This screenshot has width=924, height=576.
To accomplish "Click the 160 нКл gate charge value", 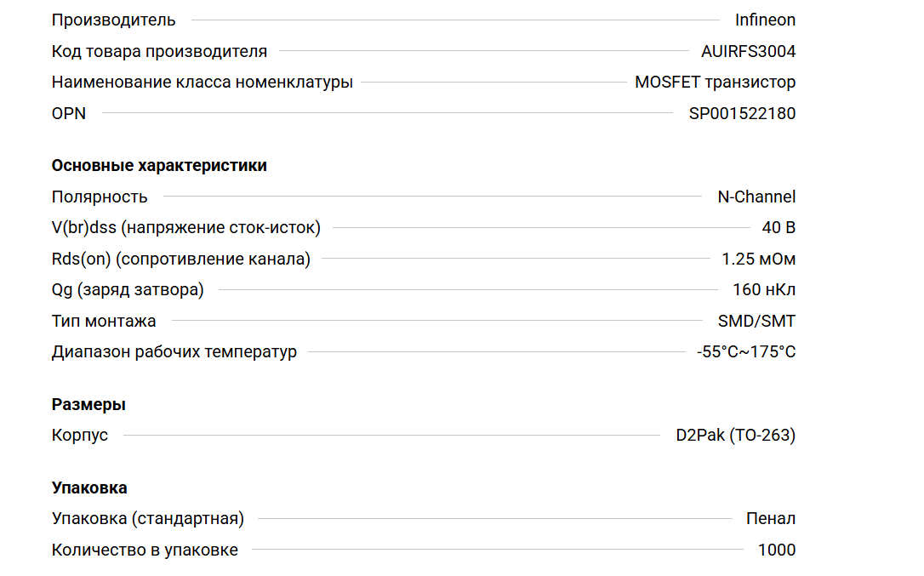I will click(x=764, y=289).
